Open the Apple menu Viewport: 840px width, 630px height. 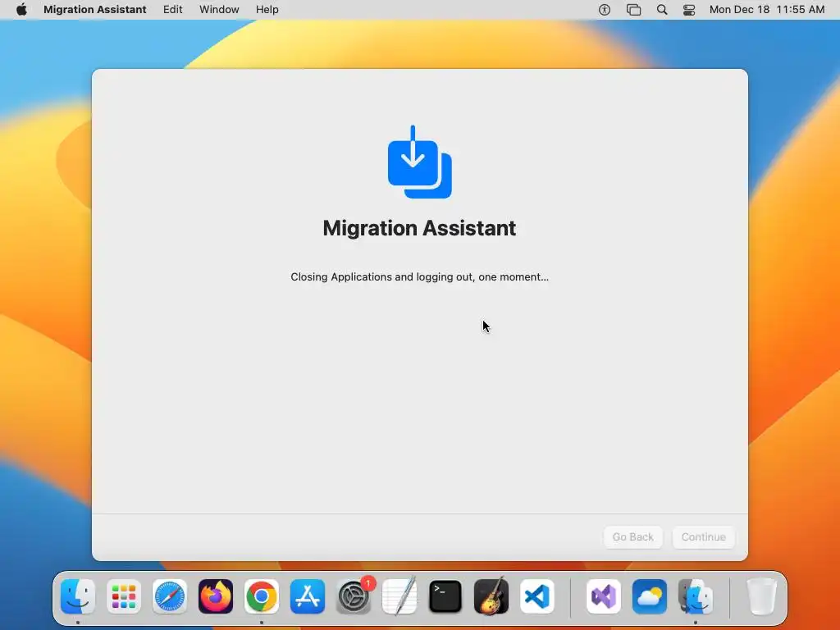21,10
